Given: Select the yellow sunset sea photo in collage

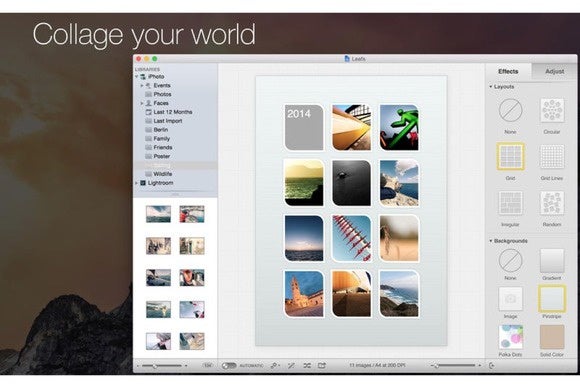Looking at the screenshot, I should pyautogui.click(x=304, y=183).
